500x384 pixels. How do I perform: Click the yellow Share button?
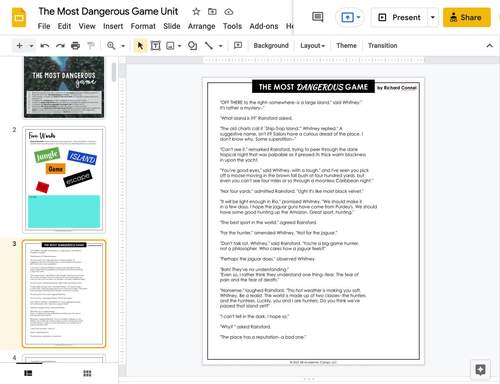tap(467, 17)
